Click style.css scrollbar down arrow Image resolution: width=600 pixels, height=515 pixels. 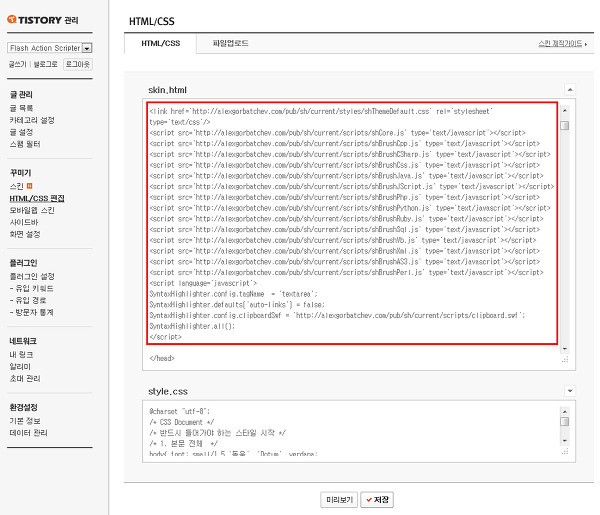pos(564,441)
